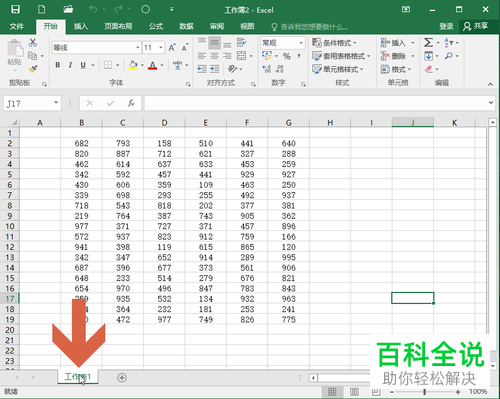Screen dimensions: 500x399
Task: Click the Copy icon in the clipboard group
Action: pos(32,56)
